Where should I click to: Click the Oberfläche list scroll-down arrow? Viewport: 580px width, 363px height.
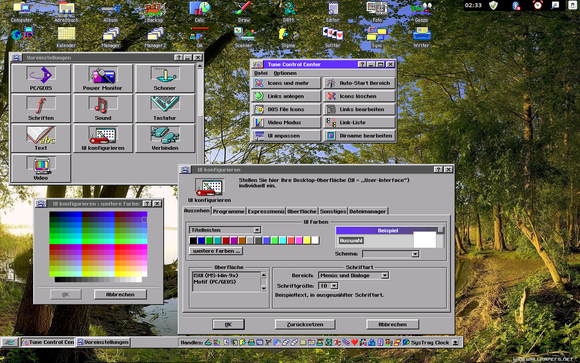pos(263,288)
